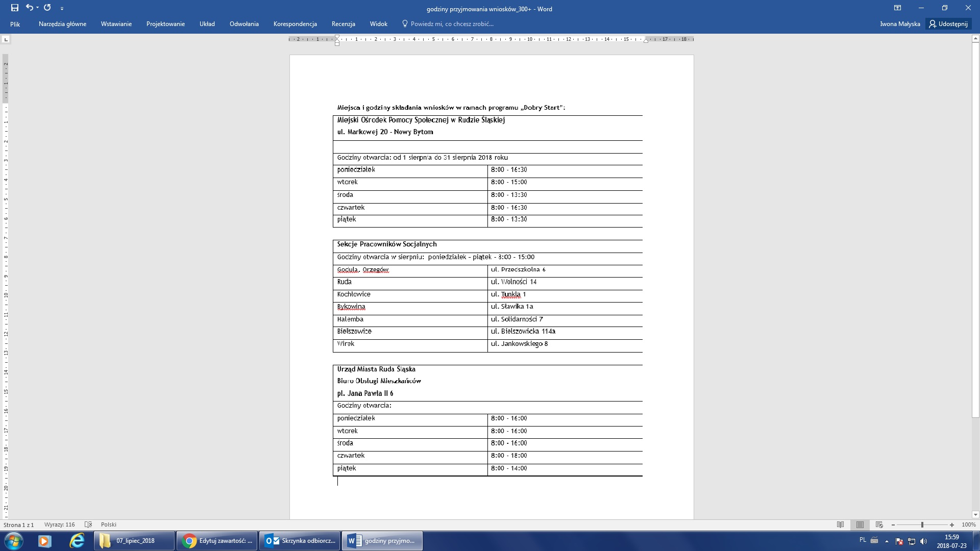Switch to Chrome Edytuj zawartość window
The width and height of the screenshot is (980, 551).
click(x=218, y=541)
